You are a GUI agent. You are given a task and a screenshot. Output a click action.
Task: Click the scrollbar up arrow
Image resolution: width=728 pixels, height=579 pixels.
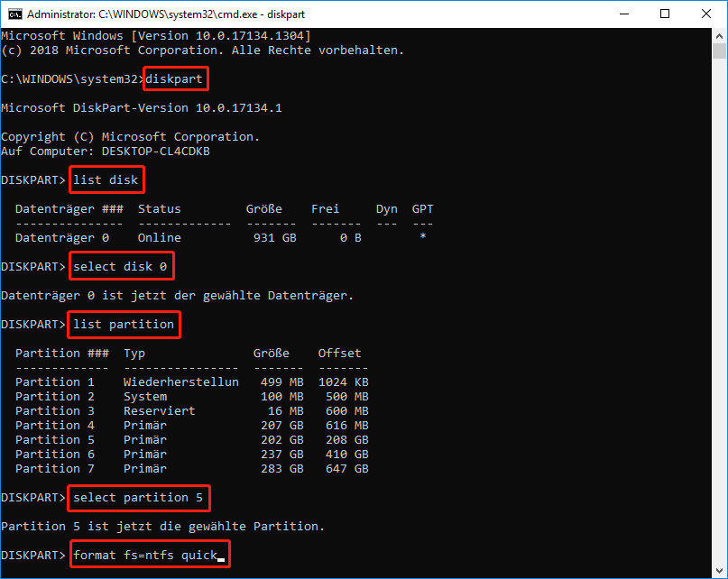(719, 36)
